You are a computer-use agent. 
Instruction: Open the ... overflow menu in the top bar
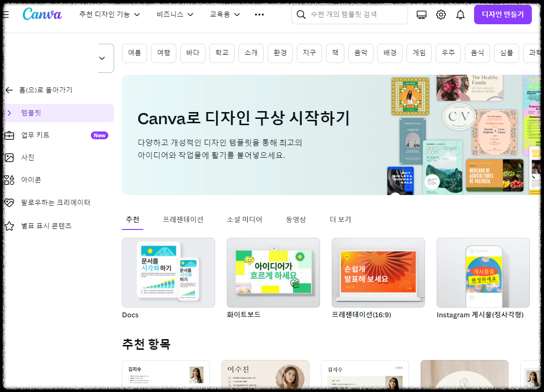[x=259, y=15]
